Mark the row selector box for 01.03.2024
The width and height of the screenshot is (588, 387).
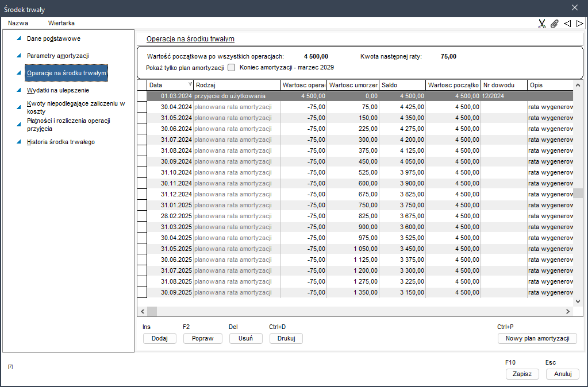(142, 96)
